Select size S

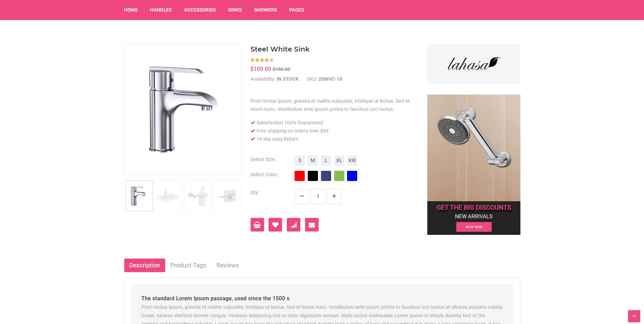[x=300, y=160]
